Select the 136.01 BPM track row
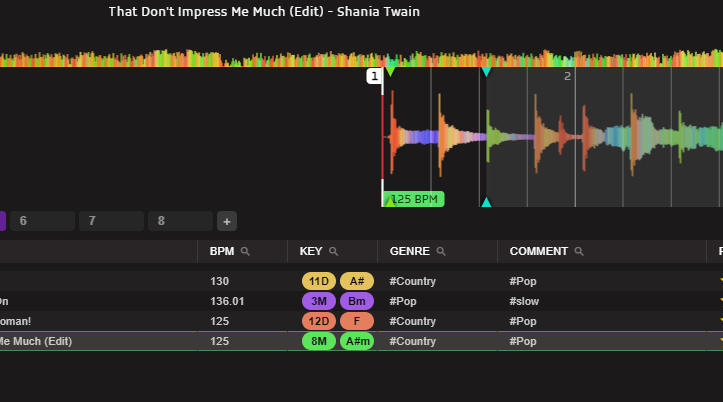The width and height of the screenshot is (723, 402). [226, 301]
